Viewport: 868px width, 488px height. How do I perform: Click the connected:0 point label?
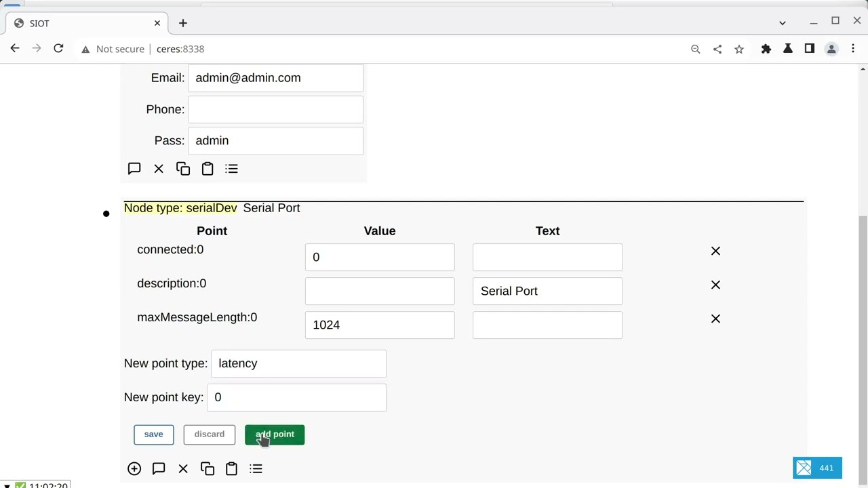pos(170,249)
